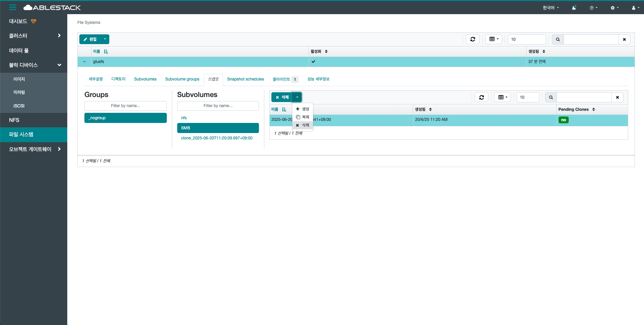Clear the snapshot search field

tap(617, 97)
